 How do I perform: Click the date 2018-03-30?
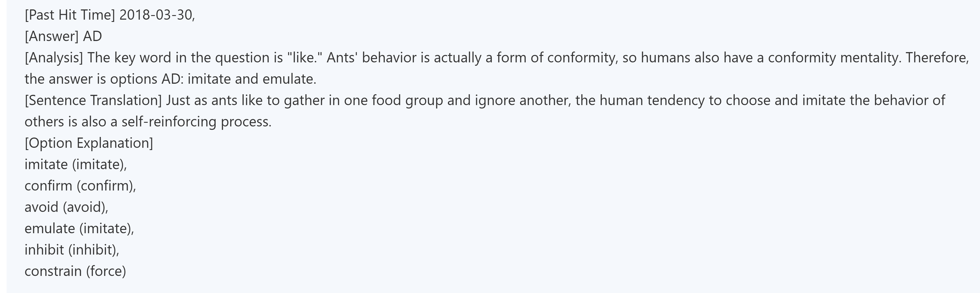156,15
